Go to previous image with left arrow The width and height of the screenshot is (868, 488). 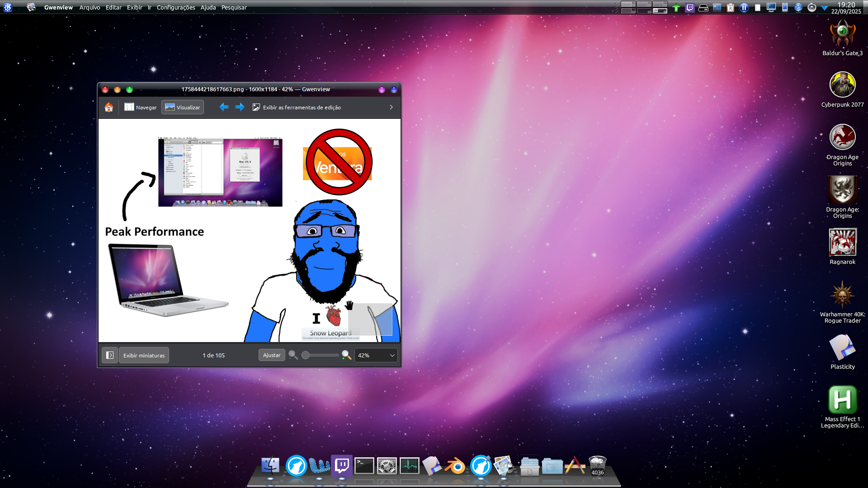(224, 107)
